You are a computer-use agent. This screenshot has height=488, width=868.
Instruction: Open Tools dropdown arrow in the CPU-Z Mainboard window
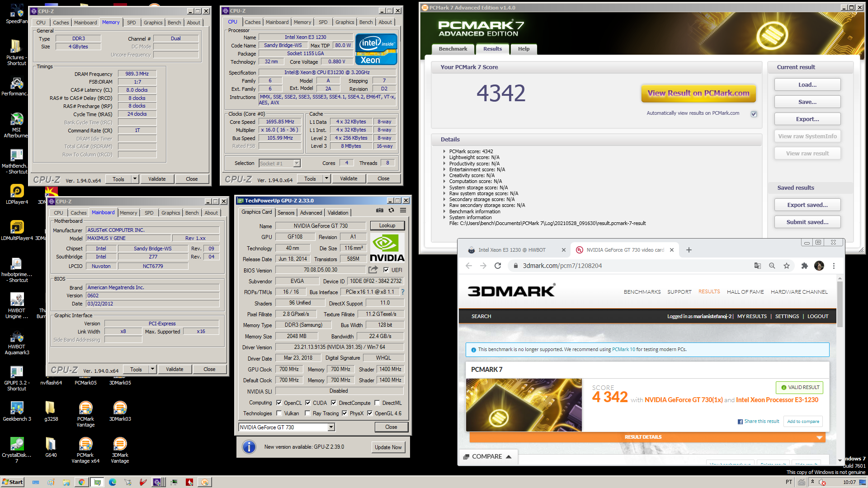[152, 369]
